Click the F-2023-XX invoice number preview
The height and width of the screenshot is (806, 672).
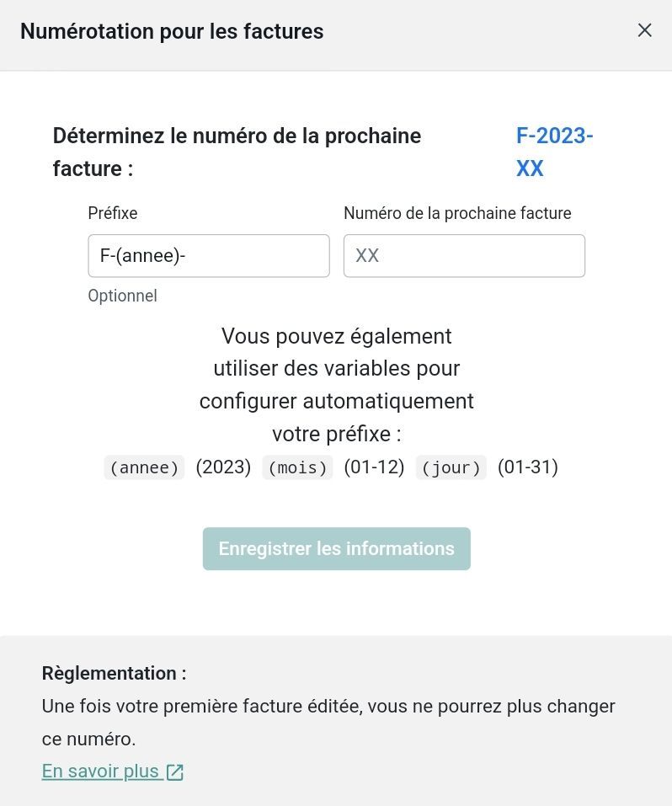pyautogui.click(x=553, y=152)
